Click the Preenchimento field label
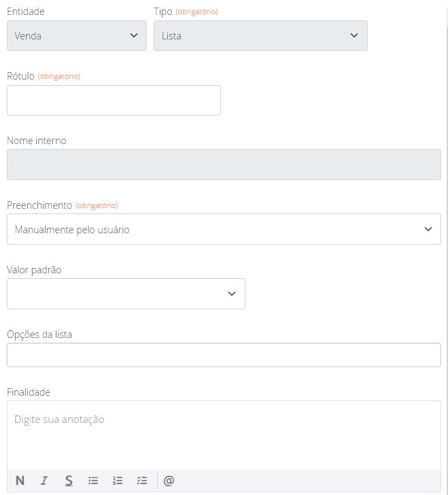448x495 pixels. click(x=39, y=205)
